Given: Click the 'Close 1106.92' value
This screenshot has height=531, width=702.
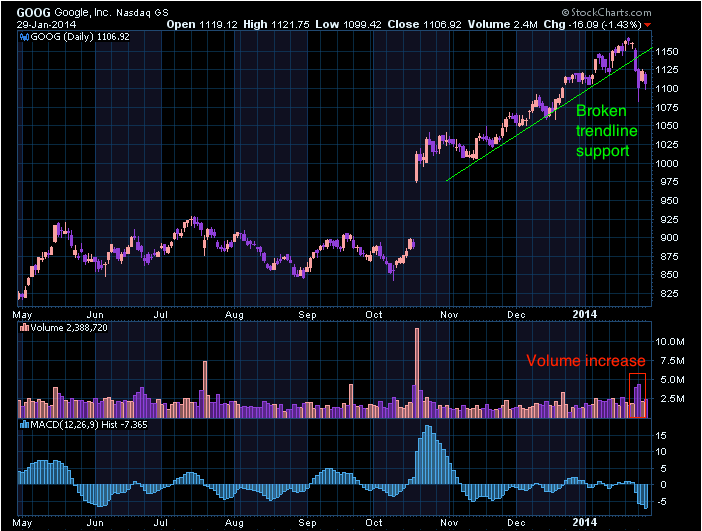Looking at the screenshot, I should (424, 25).
